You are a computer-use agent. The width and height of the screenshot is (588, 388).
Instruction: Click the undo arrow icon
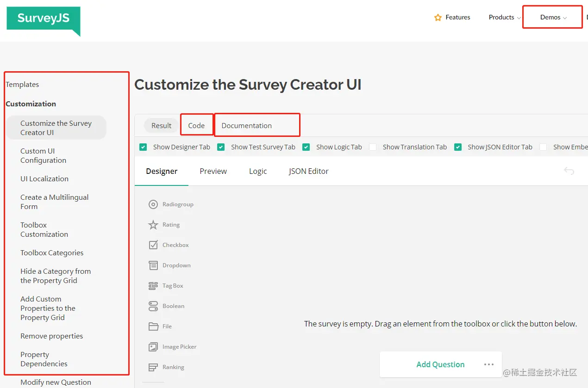[569, 171]
